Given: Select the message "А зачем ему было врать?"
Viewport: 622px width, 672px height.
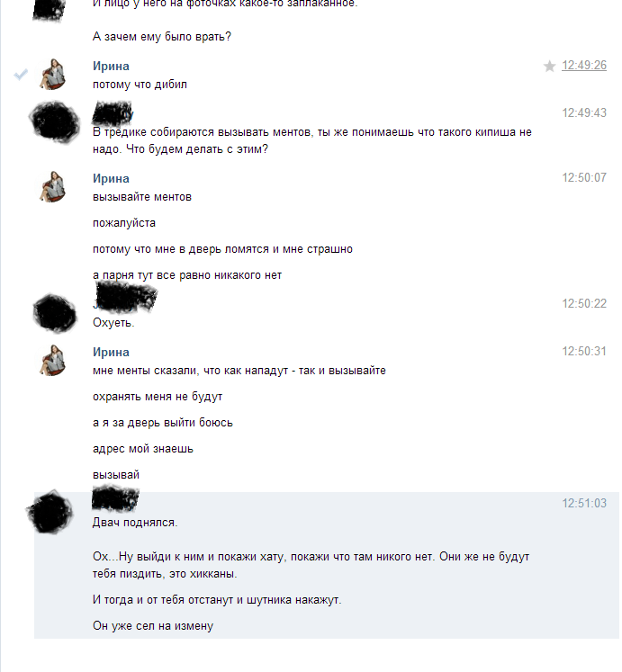Looking at the screenshot, I should point(162,36).
